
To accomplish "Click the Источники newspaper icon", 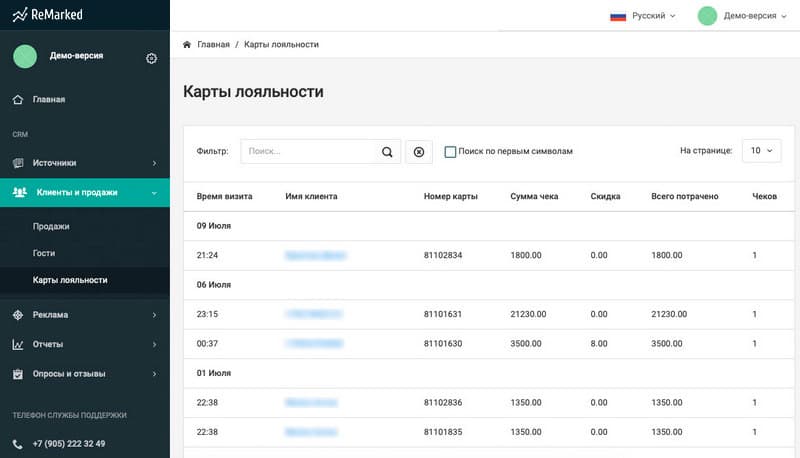I will 18,163.
